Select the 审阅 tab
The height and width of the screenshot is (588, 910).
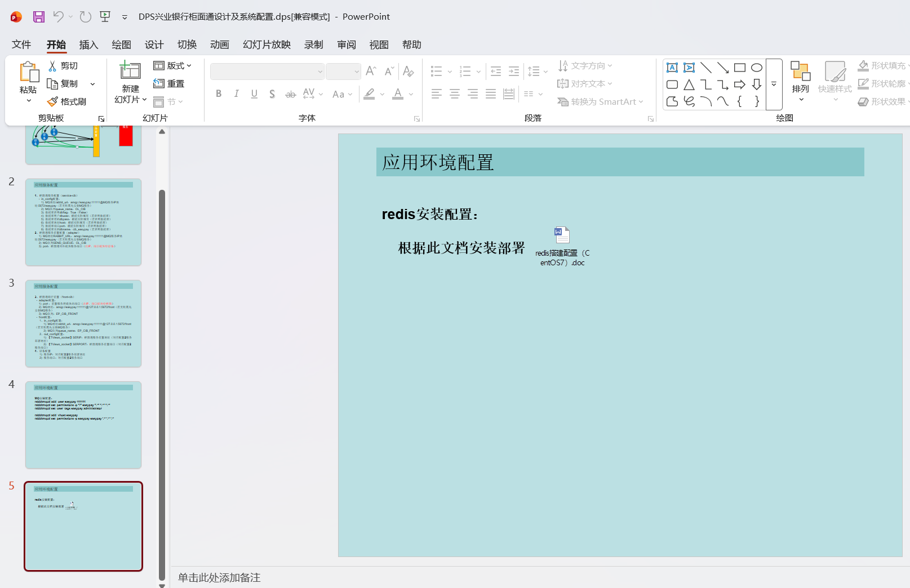click(347, 44)
